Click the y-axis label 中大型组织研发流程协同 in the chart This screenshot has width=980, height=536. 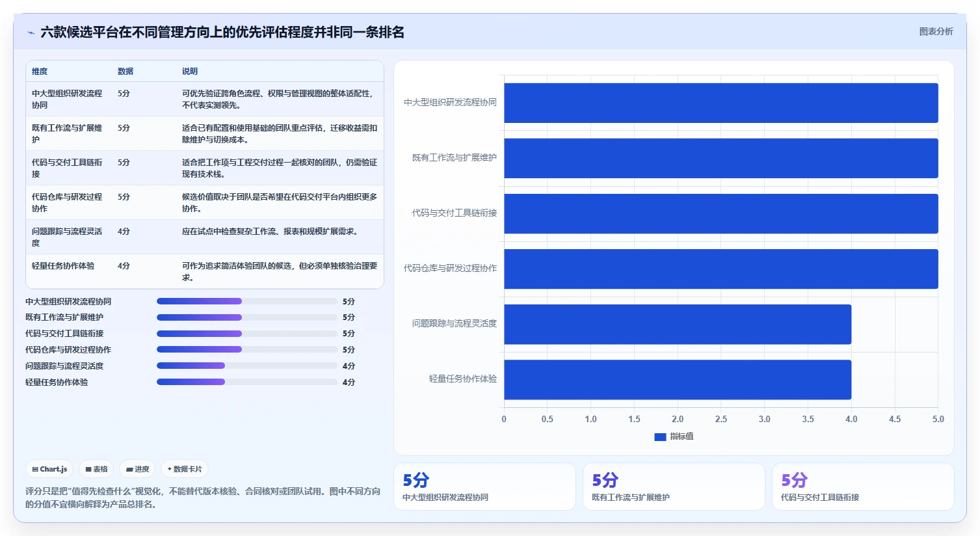(450, 102)
